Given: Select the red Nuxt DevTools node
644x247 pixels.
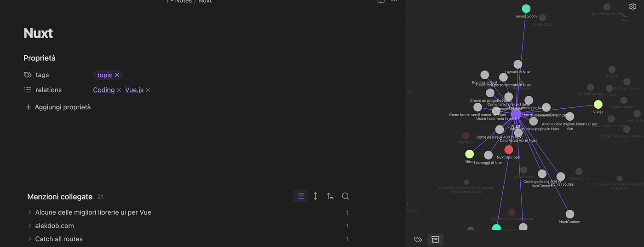Looking at the screenshot, I should [x=509, y=149].
